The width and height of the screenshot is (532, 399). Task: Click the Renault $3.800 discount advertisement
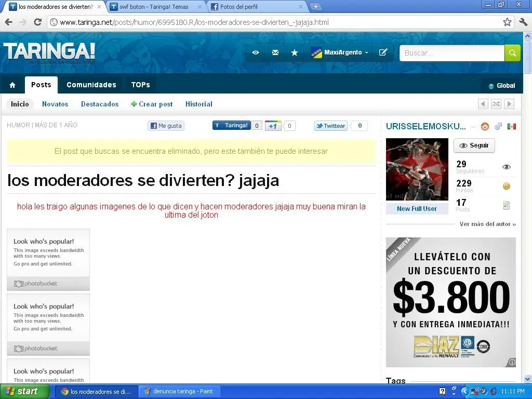(451, 302)
